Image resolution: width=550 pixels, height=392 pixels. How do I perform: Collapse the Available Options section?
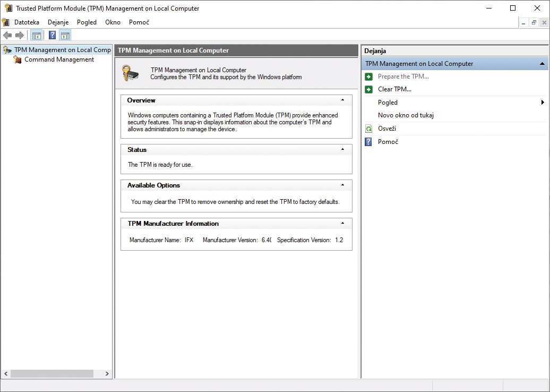343,185
